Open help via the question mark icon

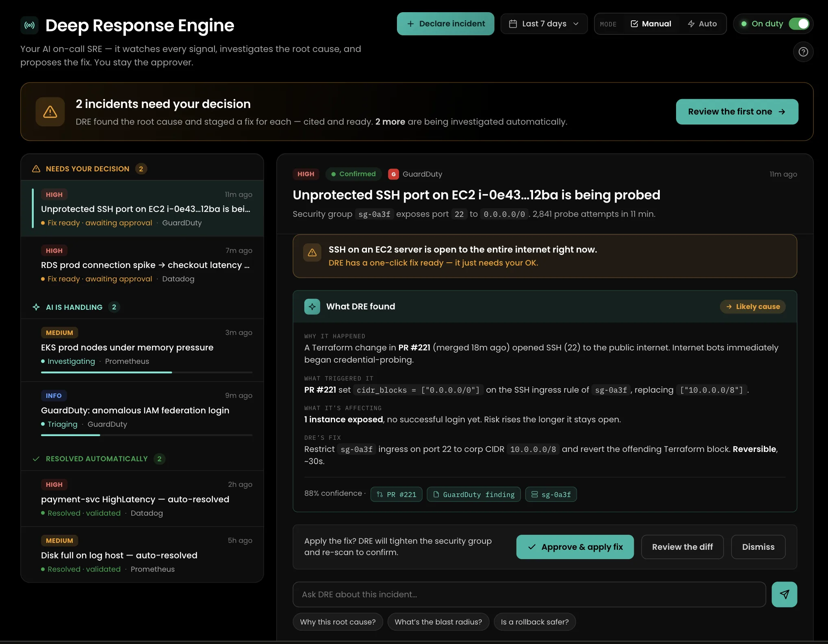pyautogui.click(x=803, y=52)
